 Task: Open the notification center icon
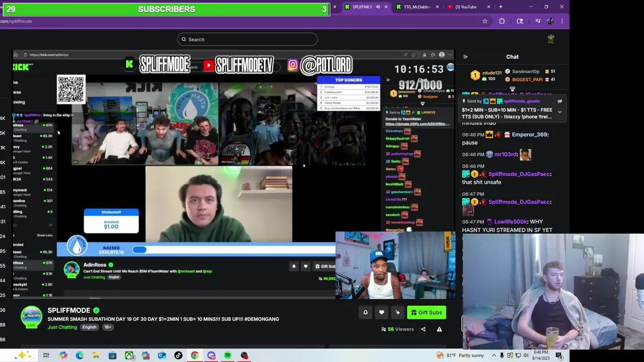pyautogui.click(x=560, y=355)
